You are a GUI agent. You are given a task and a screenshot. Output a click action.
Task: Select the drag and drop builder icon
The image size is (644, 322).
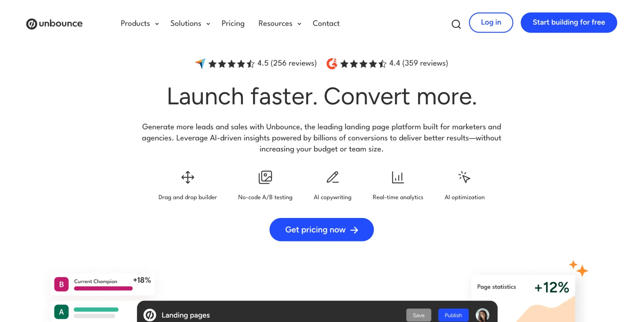point(188,177)
